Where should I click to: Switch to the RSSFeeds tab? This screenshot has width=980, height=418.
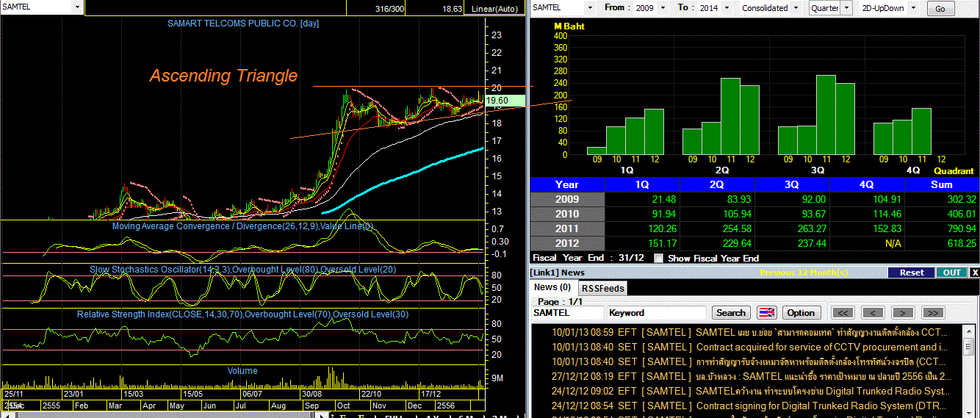pyautogui.click(x=603, y=289)
